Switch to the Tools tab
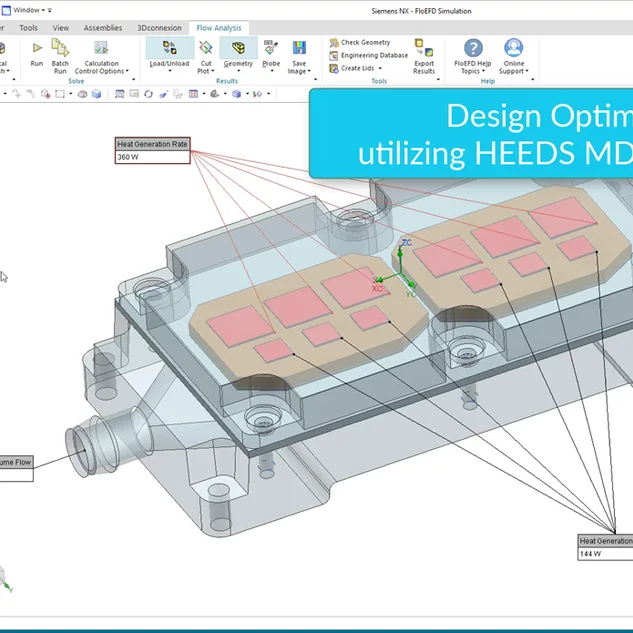Viewport: 633px width, 633px height. pos(28,28)
